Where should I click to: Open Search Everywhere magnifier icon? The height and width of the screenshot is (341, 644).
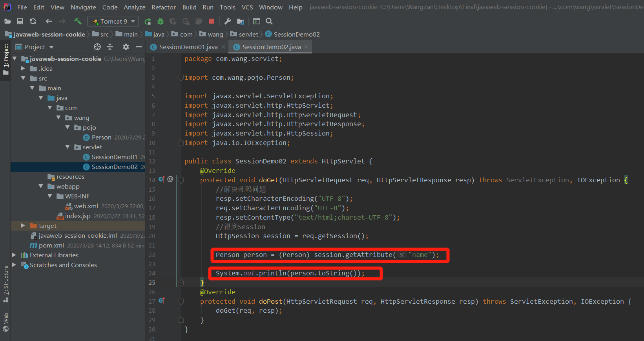269,21
